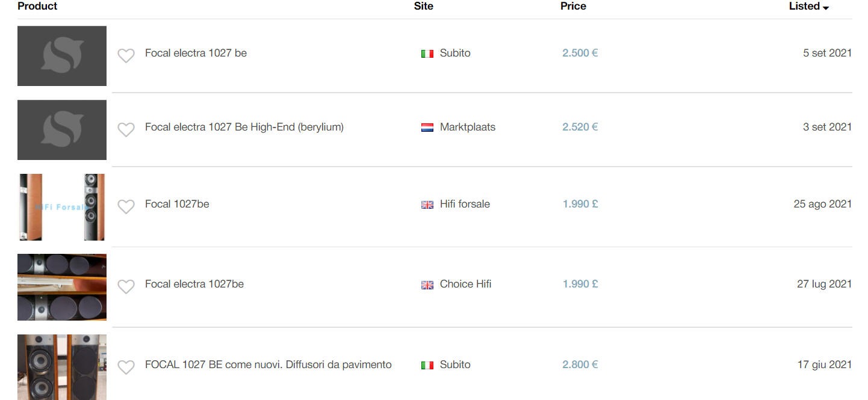
Task: Open Focal electra 1027 Be High-End (berylium) link
Action: coord(244,127)
